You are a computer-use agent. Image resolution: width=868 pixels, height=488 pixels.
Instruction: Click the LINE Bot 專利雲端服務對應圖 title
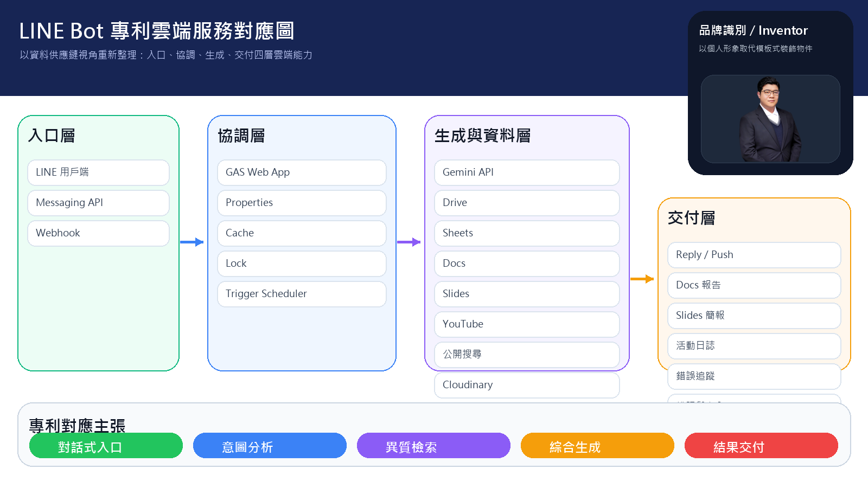point(157,31)
